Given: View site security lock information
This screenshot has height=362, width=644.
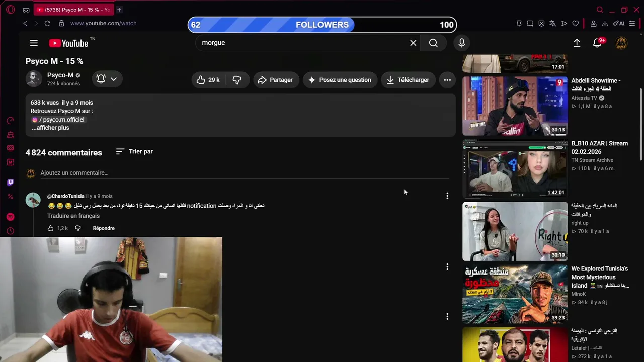Looking at the screenshot, I should 61,23.
